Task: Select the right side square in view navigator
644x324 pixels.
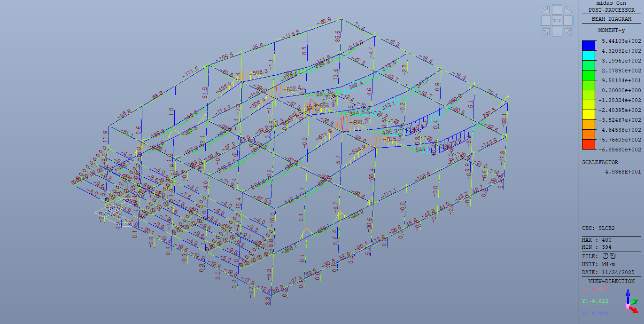Action: (x=568, y=21)
